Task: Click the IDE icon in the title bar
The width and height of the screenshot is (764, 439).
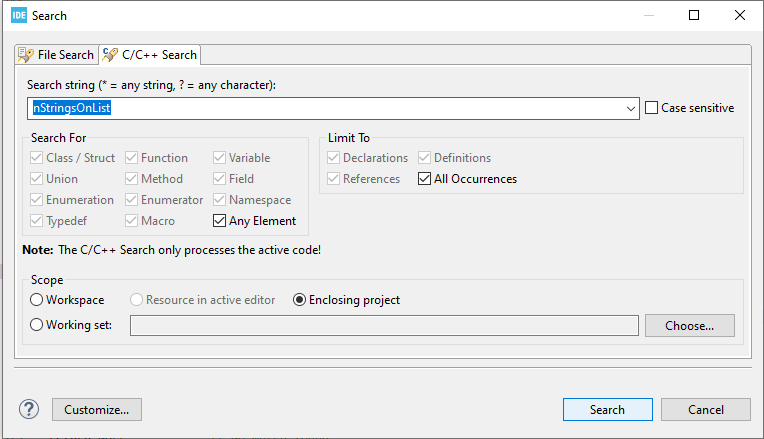Action: tap(19, 16)
